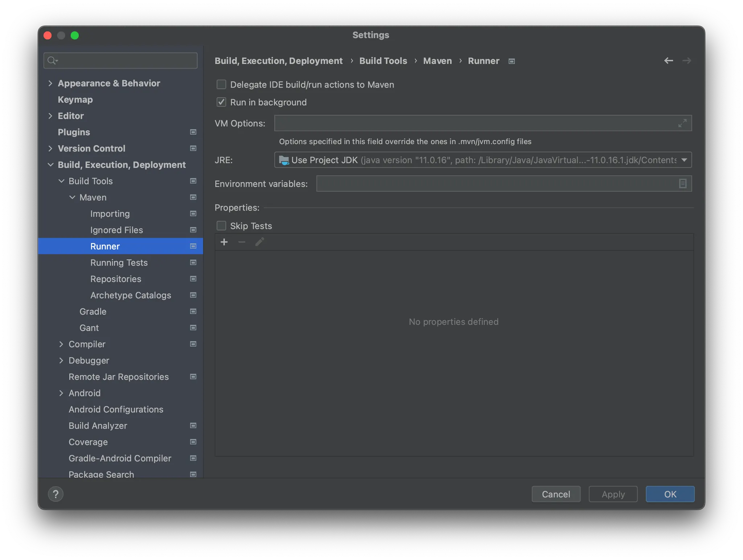Image resolution: width=743 pixels, height=560 pixels.
Task: Open the environment variables editor icon
Action: [682, 184]
